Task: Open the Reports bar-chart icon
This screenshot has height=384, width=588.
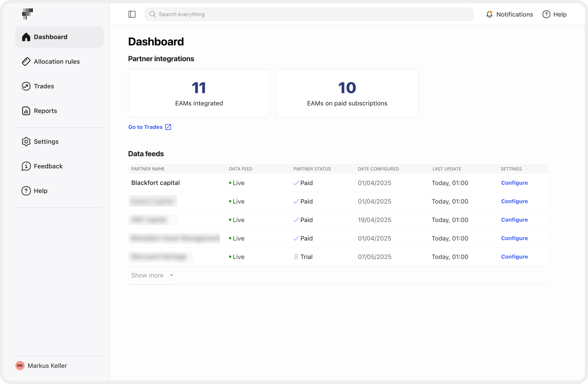Action: click(x=26, y=111)
